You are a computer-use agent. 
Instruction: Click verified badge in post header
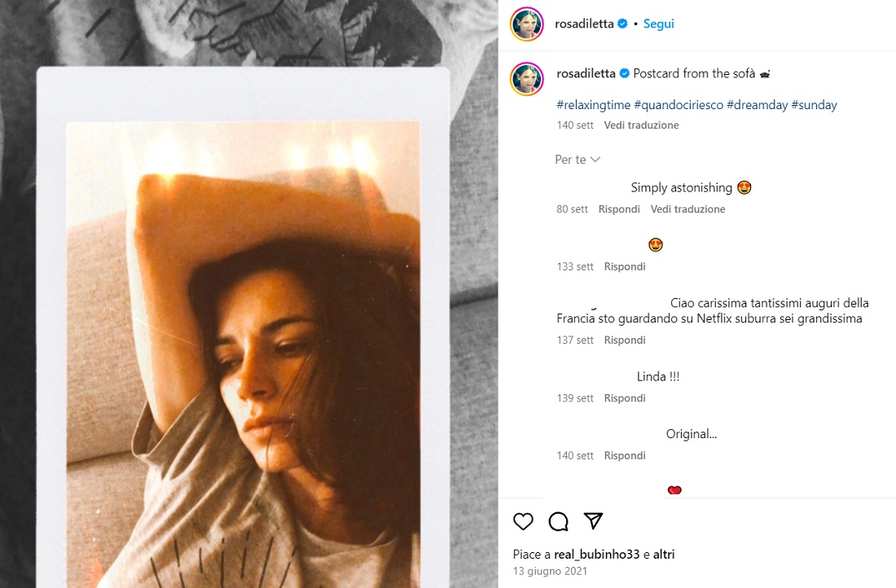click(x=622, y=24)
